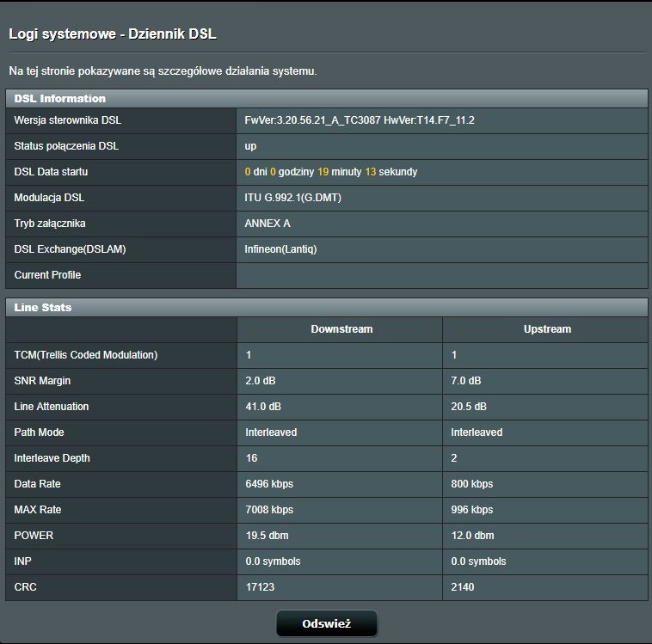Click the upstream Line Attenuation 20.5 dB value
The height and width of the screenshot is (644, 652).
pyautogui.click(x=469, y=407)
